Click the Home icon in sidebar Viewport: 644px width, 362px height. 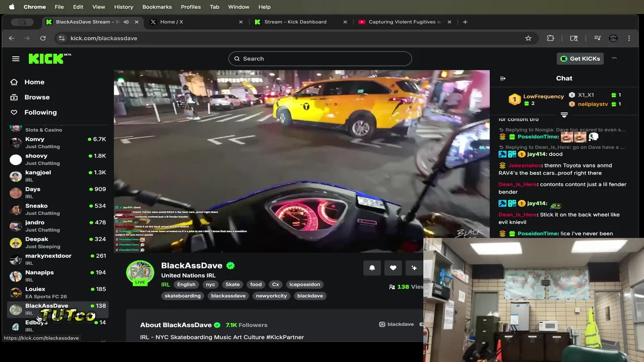[x=14, y=82]
